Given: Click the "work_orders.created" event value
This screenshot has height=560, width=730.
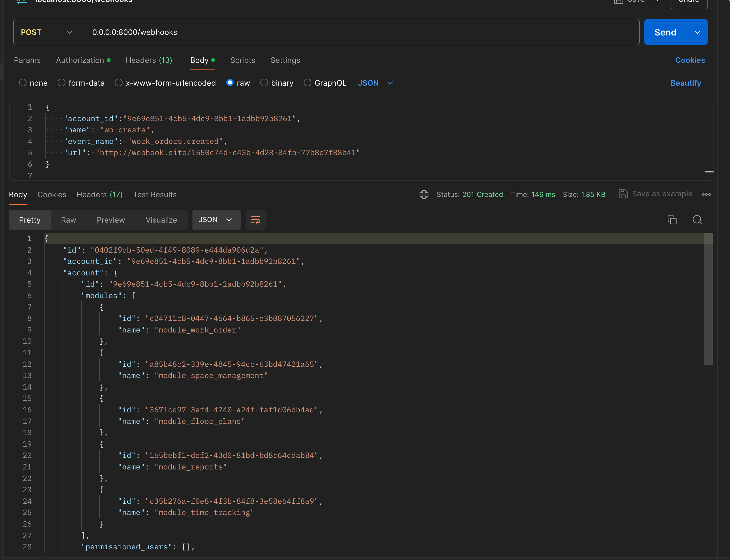Looking at the screenshot, I should click(x=175, y=141).
